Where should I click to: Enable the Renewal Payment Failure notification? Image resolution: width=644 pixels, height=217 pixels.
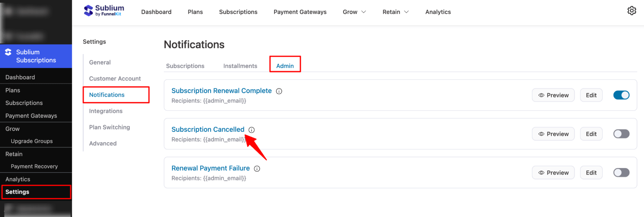621,173
